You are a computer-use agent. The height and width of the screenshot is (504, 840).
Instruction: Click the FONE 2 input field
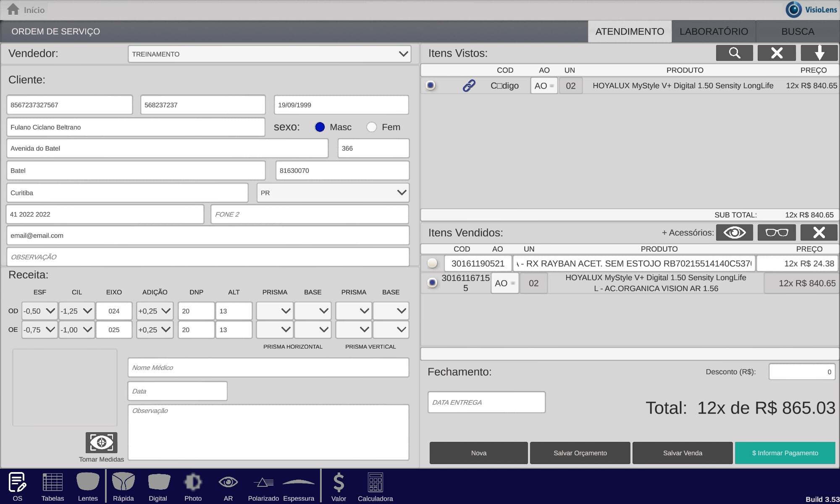click(310, 214)
